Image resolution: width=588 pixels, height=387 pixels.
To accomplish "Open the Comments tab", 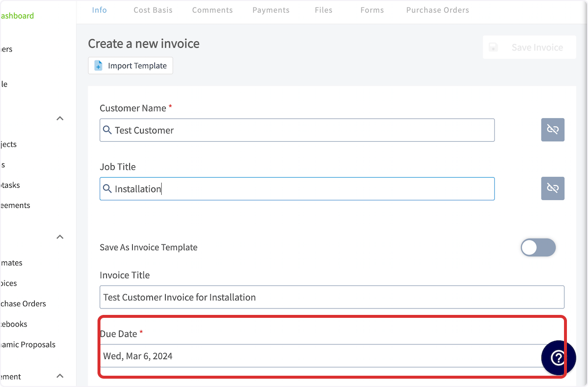I will pyautogui.click(x=213, y=10).
